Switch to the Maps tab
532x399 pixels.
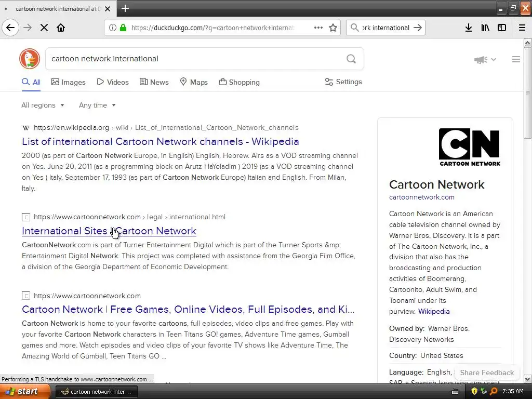coord(194,82)
